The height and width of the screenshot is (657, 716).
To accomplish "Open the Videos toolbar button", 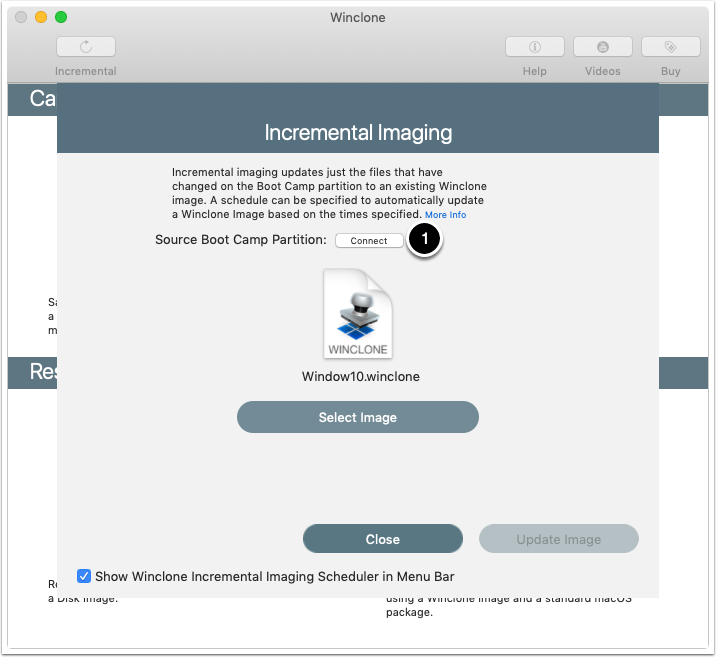I will [x=603, y=47].
